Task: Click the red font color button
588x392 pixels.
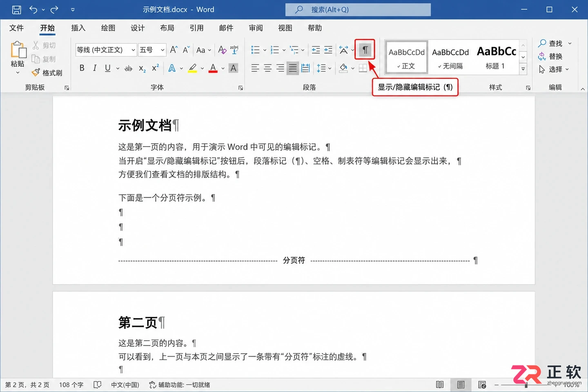Action: point(213,68)
